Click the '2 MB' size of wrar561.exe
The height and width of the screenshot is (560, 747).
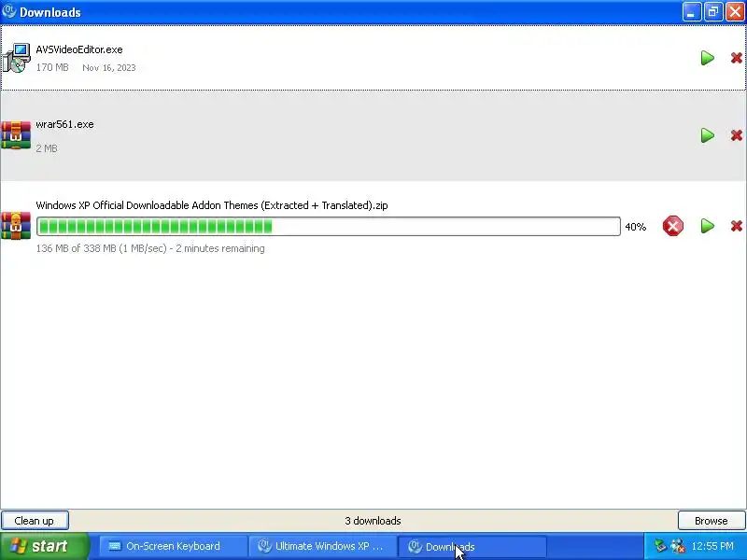[47, 148]
